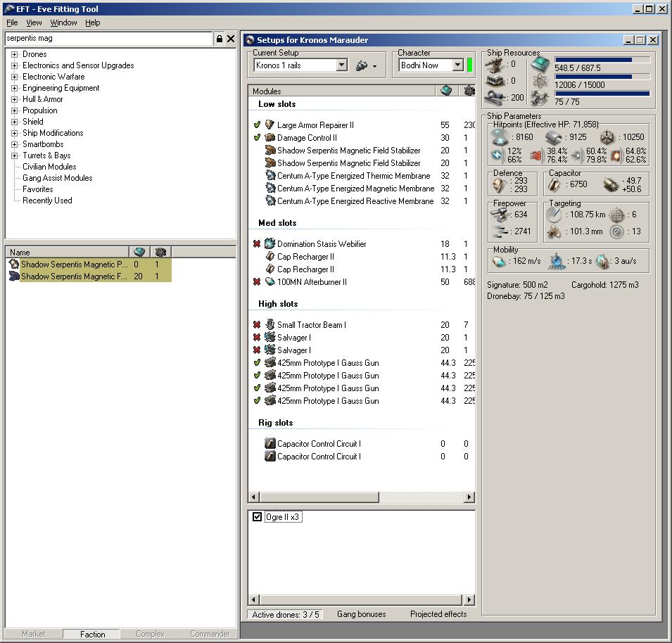Open the Window menu
The height and width of the screenshot is (643, 672).
(63, 23)
